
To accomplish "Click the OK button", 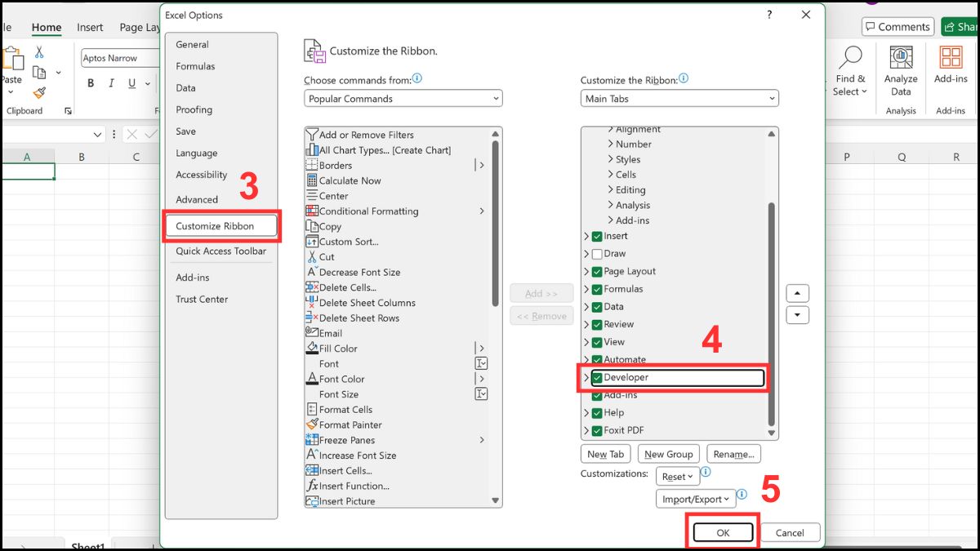I will pos(722,531).
